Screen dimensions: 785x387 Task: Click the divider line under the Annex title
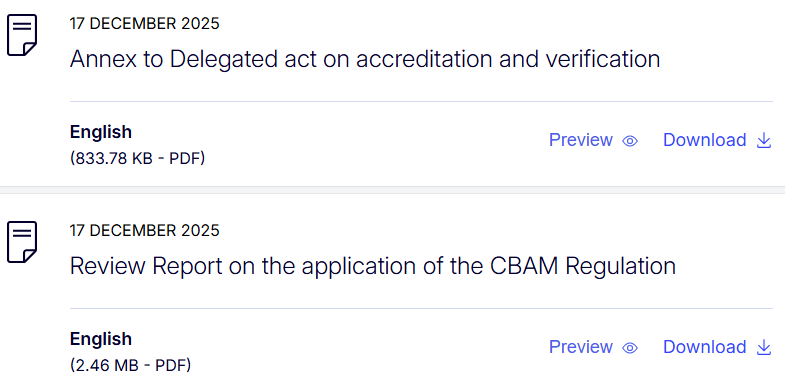tap(422, 102)
